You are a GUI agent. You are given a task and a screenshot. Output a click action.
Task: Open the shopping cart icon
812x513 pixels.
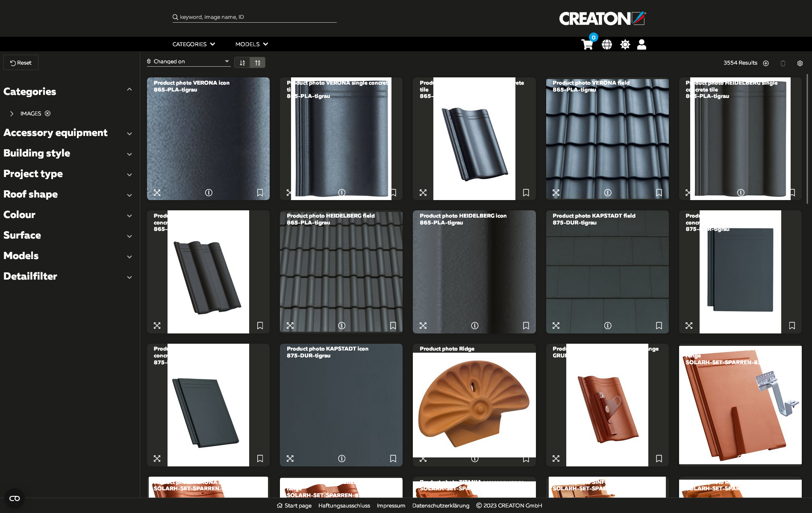(x=587, y=44)
